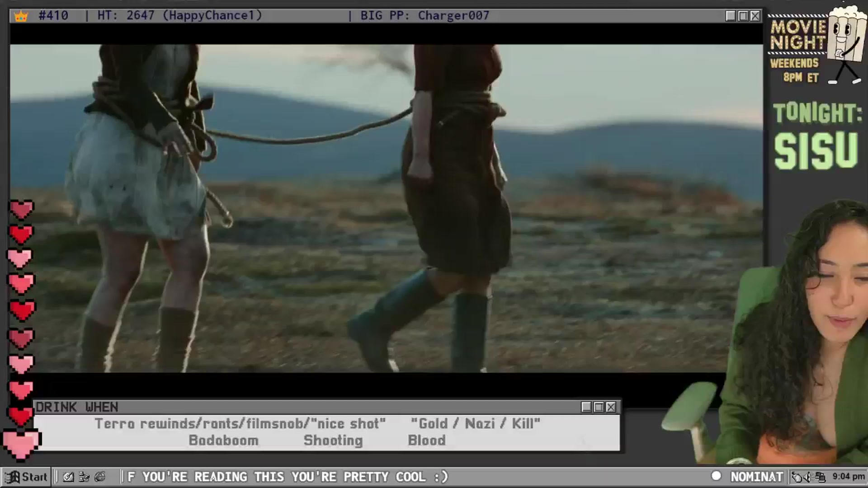Click the "BIG PP: Charger007" label

[x=425, y=16]
